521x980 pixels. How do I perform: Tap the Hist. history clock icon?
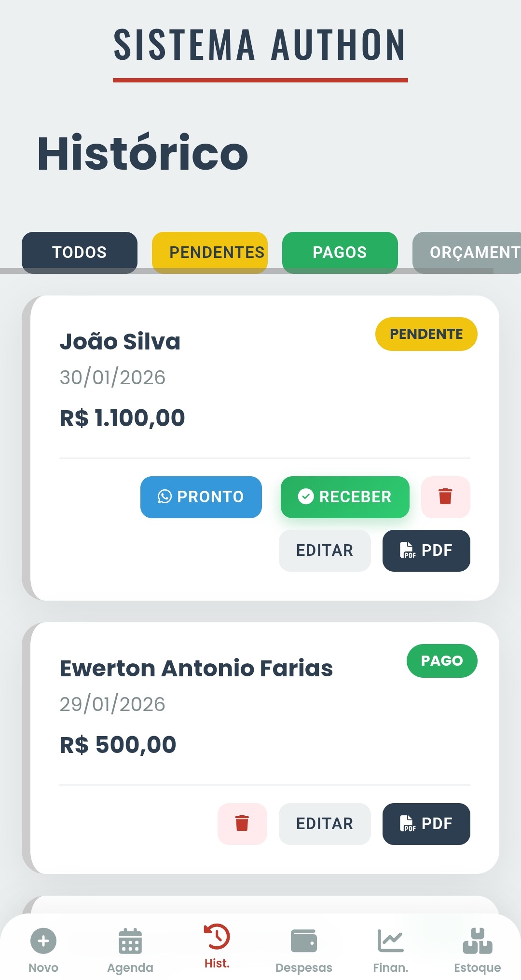point(217,937)
